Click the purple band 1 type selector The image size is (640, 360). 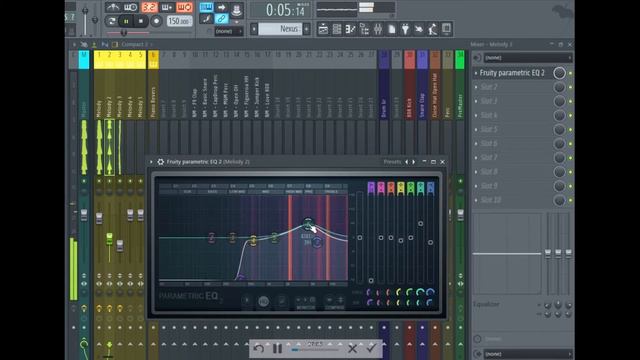(371, 187)
